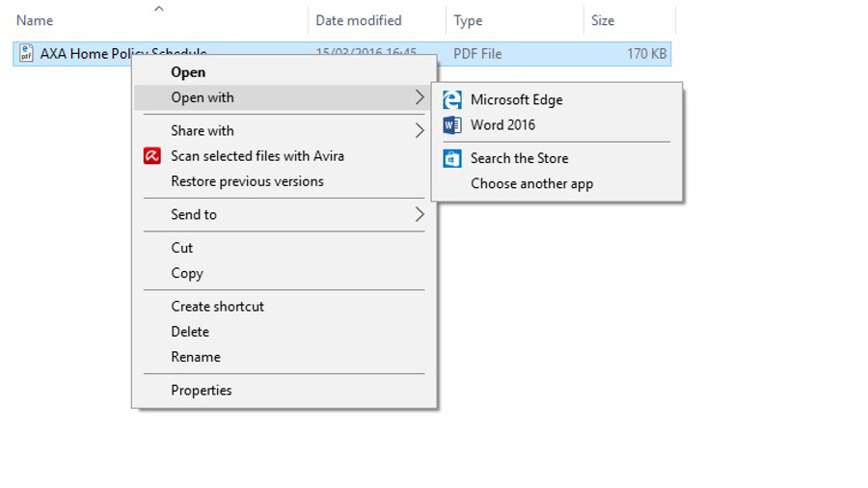Click the Store bag icon in submenu
The image size is (868, 488).
pos(451,159)
